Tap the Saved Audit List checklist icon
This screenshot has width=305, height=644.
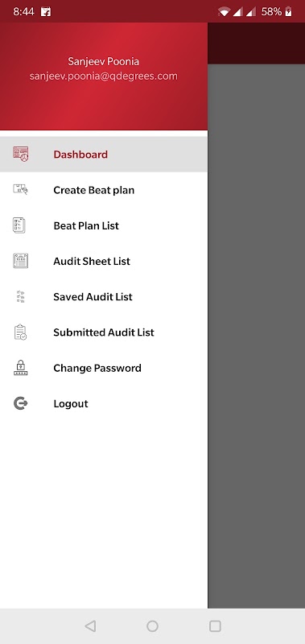tap(21, 296)
